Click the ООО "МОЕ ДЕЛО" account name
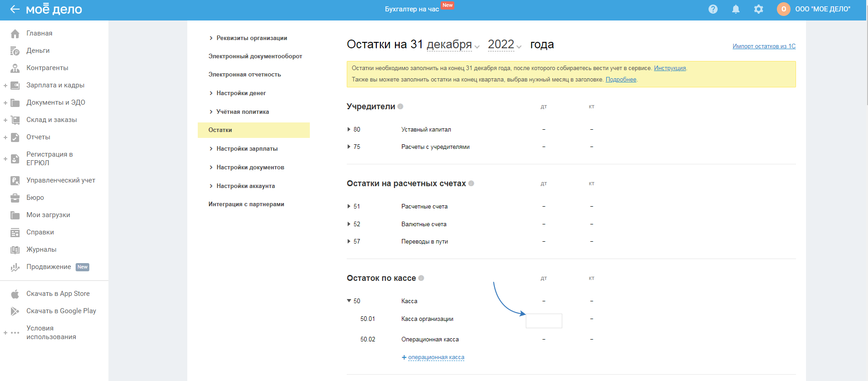The width and height of the screenshot is (868, 381). pyautogui.click(x=823, y=9)
